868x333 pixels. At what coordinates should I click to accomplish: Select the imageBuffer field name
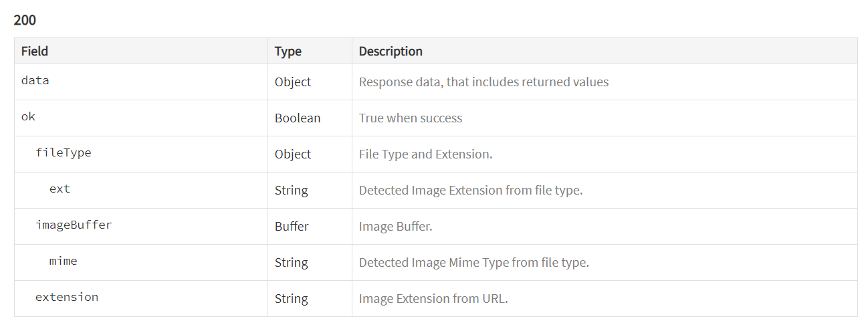[x=74, y=225]
